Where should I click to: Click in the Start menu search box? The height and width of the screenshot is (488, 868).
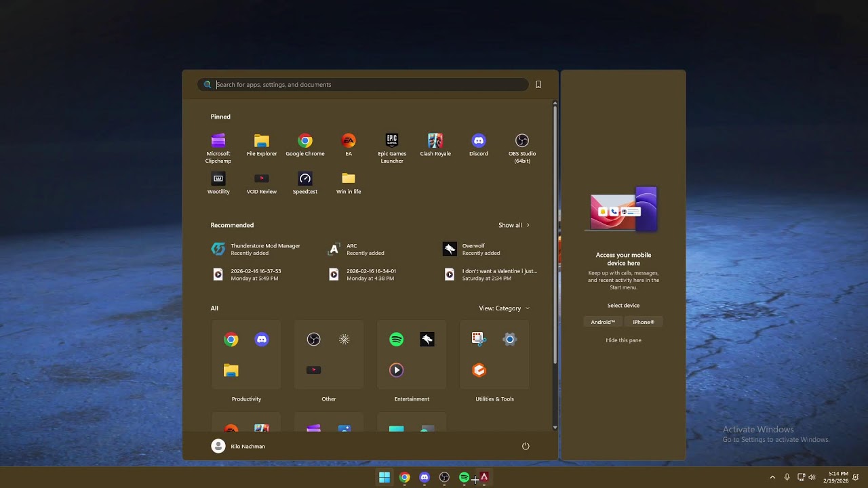click(x=363, y=85)
